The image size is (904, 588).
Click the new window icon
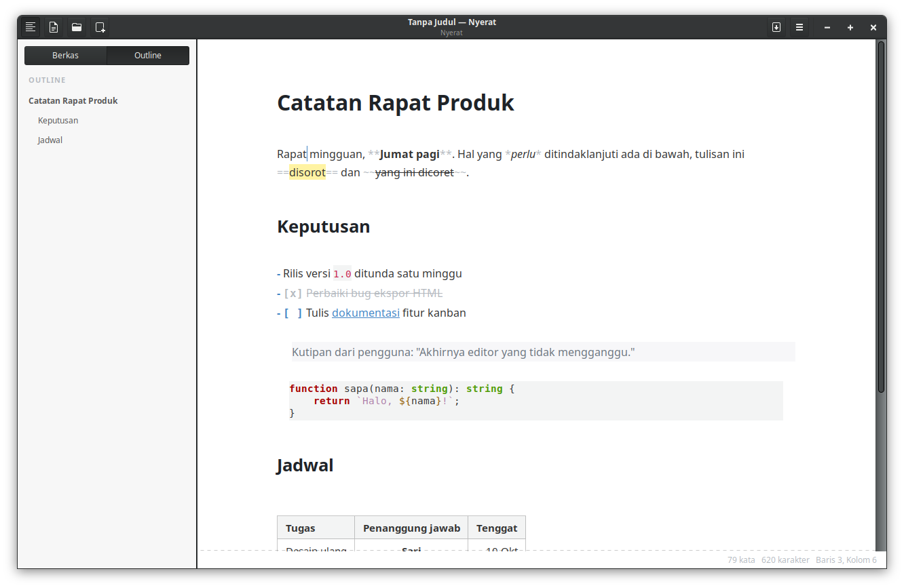100,27
